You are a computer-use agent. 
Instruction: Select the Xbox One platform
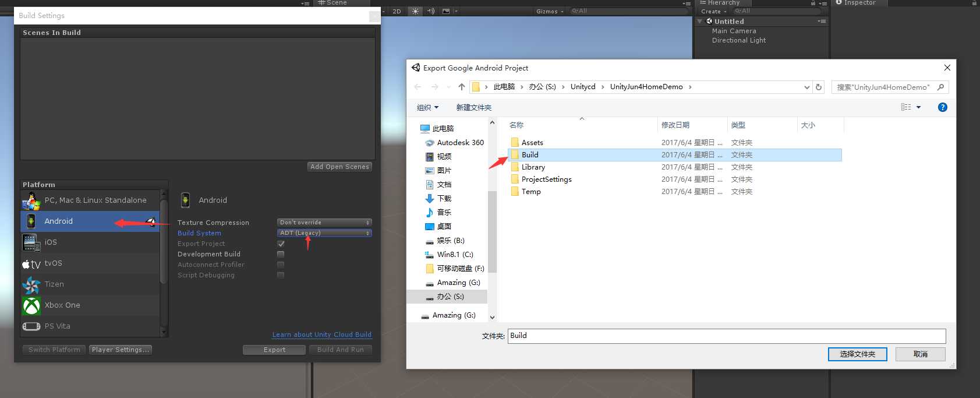90,305
